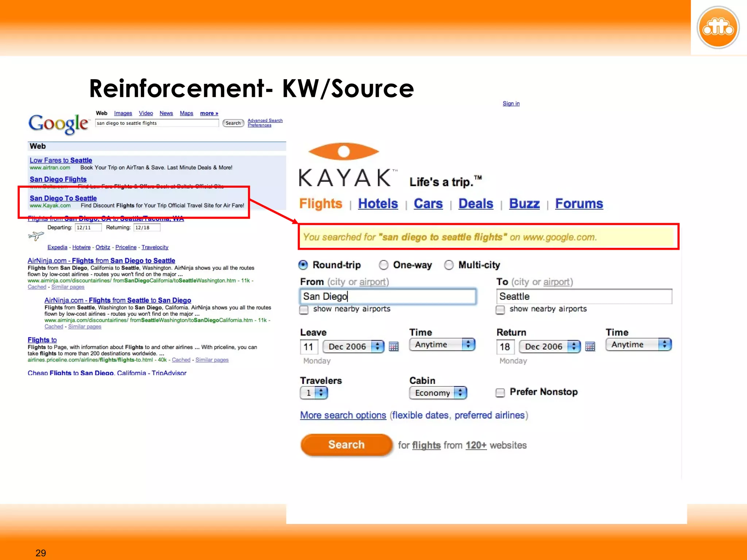Open Google Preferences link
Image resolution: width=747 pixels, height=560 pixels.
[259, 125]
